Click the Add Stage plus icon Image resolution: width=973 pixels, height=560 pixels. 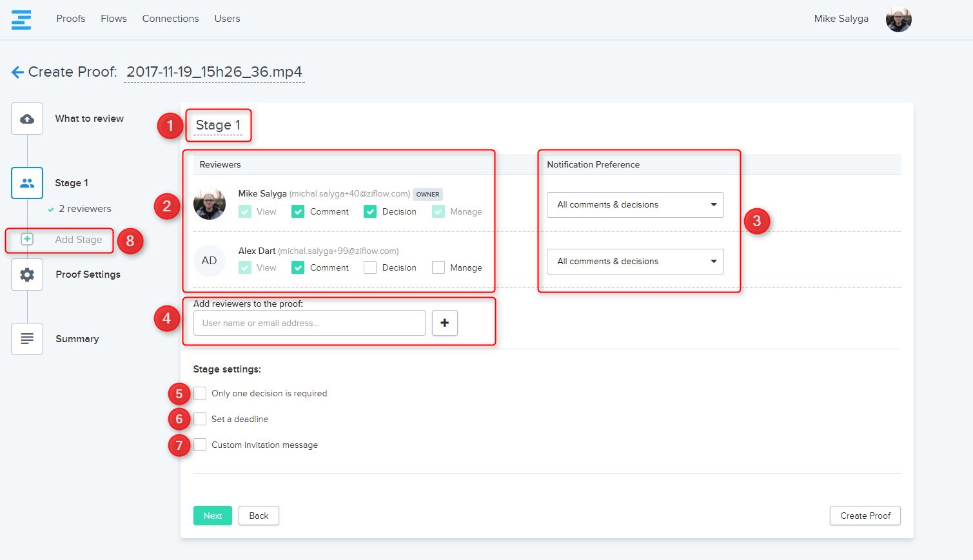27,239
